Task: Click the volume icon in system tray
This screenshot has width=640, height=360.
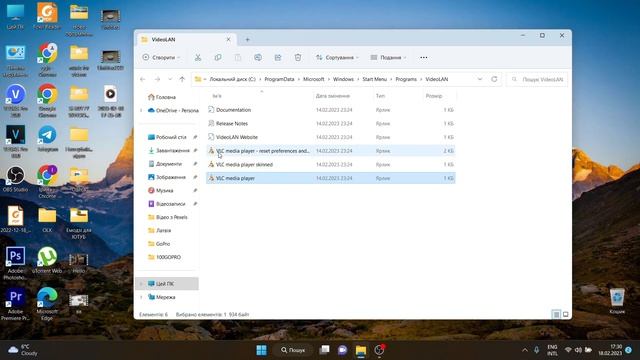Action: point(578,350)
